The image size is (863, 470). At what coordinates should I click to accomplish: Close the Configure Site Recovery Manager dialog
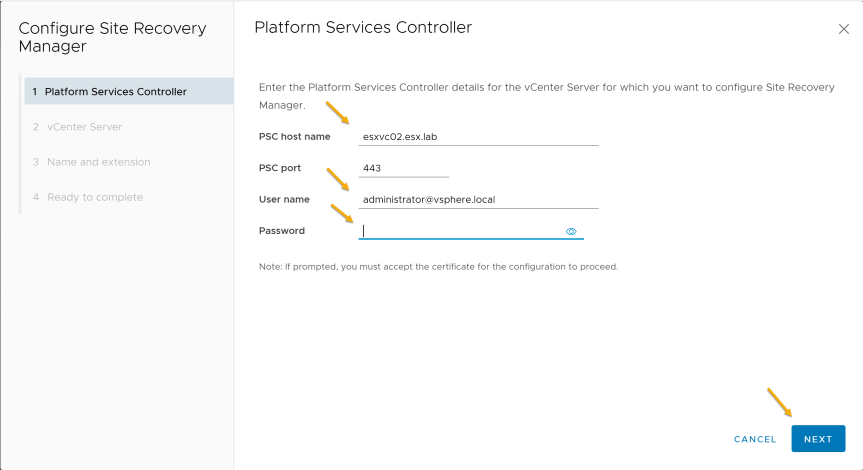843,29
